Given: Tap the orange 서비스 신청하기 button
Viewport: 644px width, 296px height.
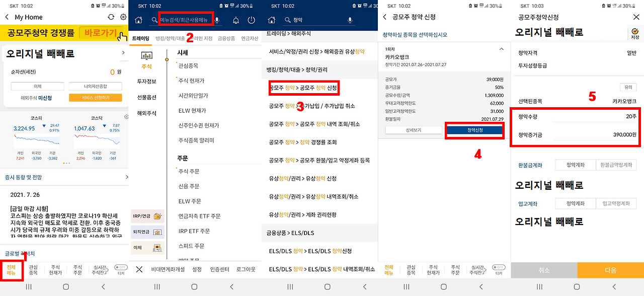Looking at the screenshot, I should [x=95, y=98].
